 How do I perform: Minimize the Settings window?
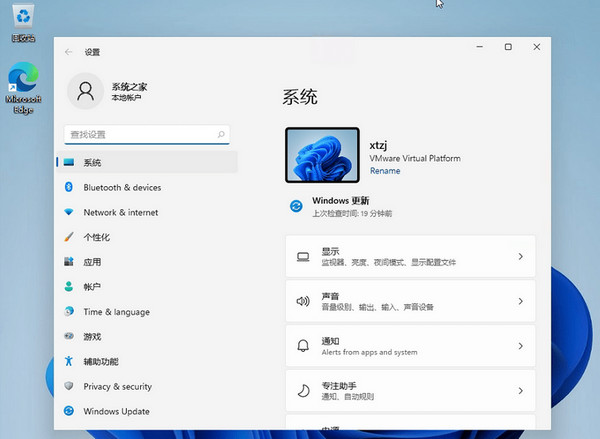(479, 47)
